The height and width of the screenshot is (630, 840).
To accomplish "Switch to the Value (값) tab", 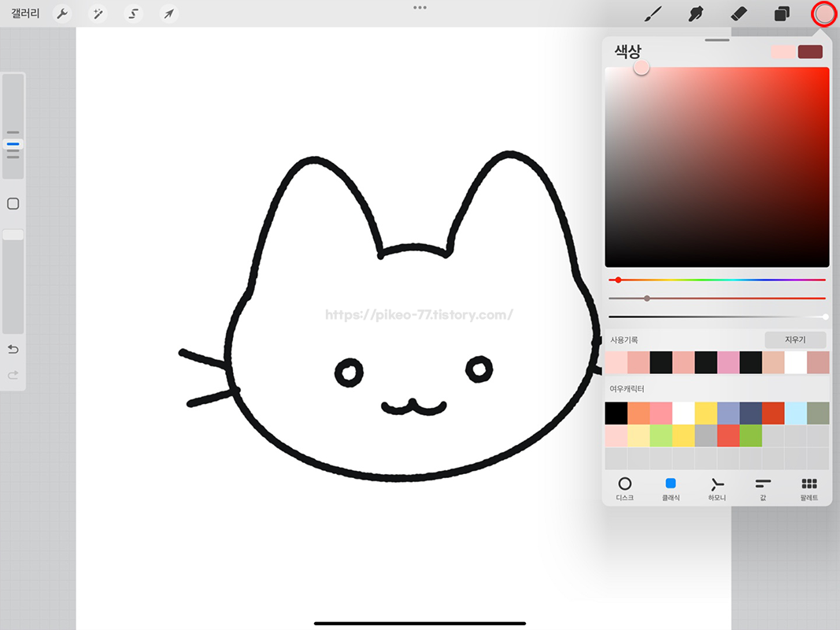I will (x=763, y=488).
